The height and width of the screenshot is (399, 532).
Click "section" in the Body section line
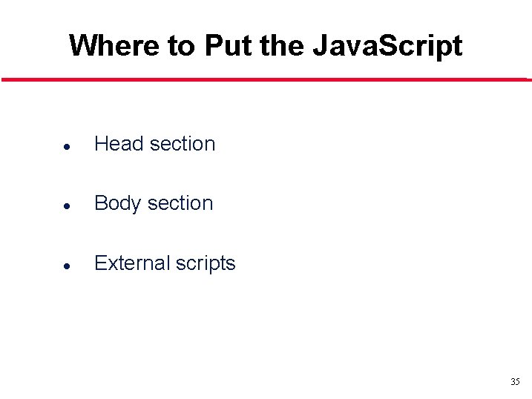point(180,203)
